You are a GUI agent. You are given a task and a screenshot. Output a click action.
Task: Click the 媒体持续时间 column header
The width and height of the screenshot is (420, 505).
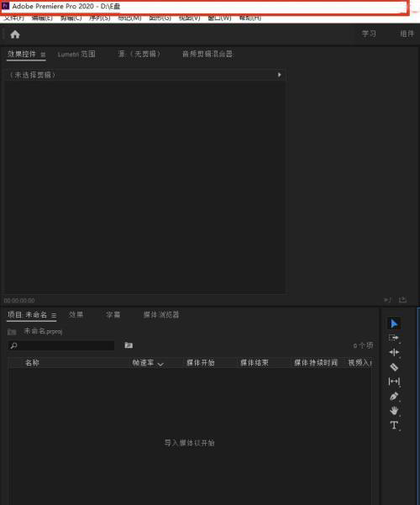click(316, 363)
